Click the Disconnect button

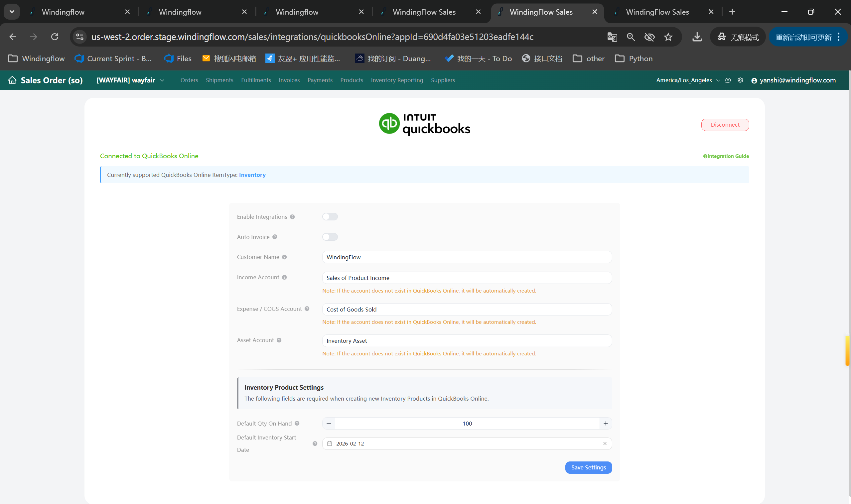click(x=725, y=125)
